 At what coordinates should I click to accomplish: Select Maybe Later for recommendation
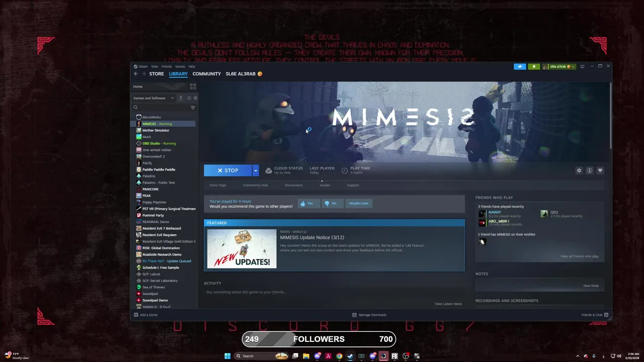[359, 203]
